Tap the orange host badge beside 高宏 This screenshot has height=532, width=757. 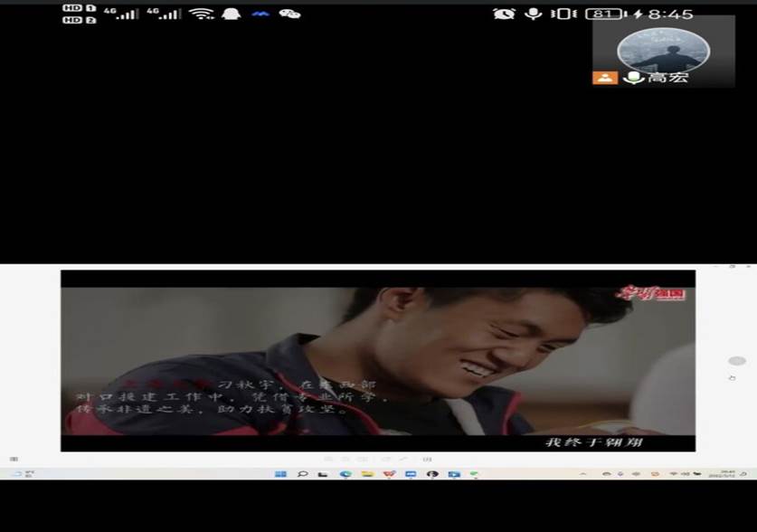605,78
